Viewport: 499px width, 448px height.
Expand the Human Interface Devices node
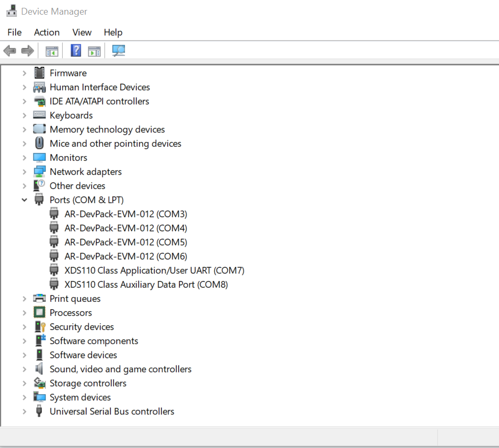pos(25,87)
